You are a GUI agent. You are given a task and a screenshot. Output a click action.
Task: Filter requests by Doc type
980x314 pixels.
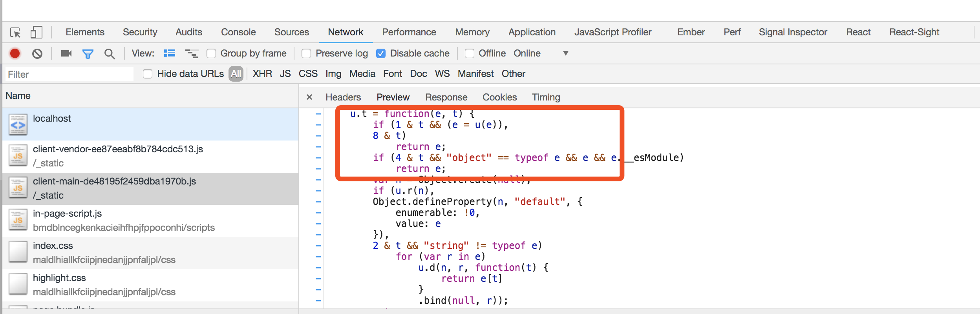[x=419, y=74]
